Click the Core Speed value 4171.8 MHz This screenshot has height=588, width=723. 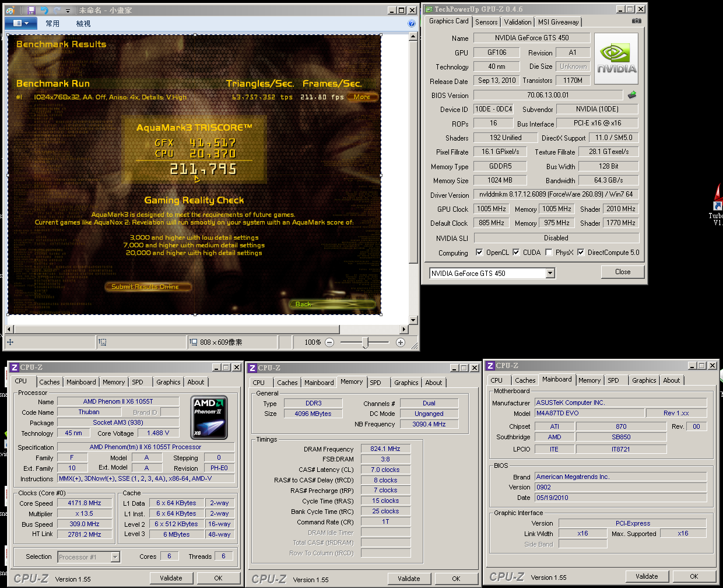tap(85, 503)
